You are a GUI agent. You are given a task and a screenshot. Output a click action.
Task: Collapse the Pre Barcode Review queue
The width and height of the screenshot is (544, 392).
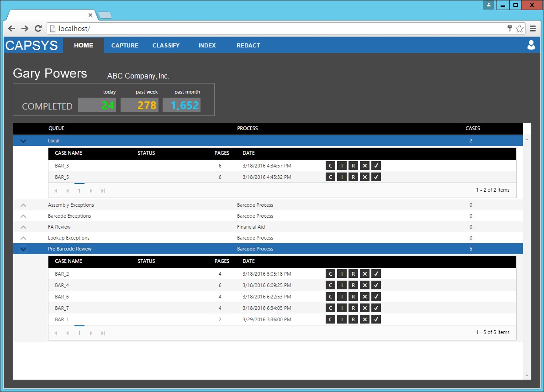pos(24,249)
